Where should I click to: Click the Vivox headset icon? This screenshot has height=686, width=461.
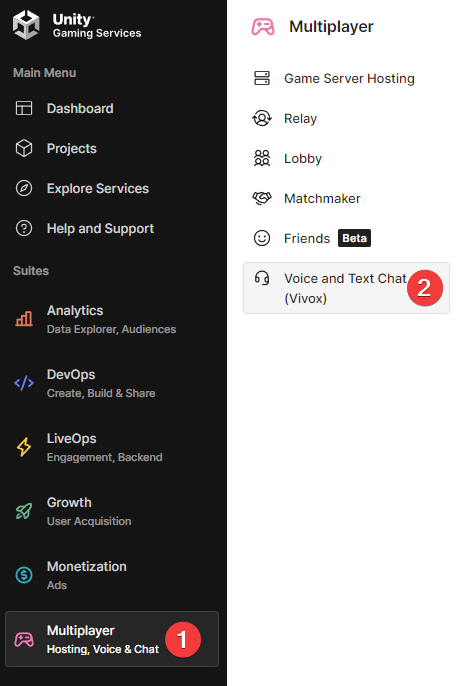262,278
